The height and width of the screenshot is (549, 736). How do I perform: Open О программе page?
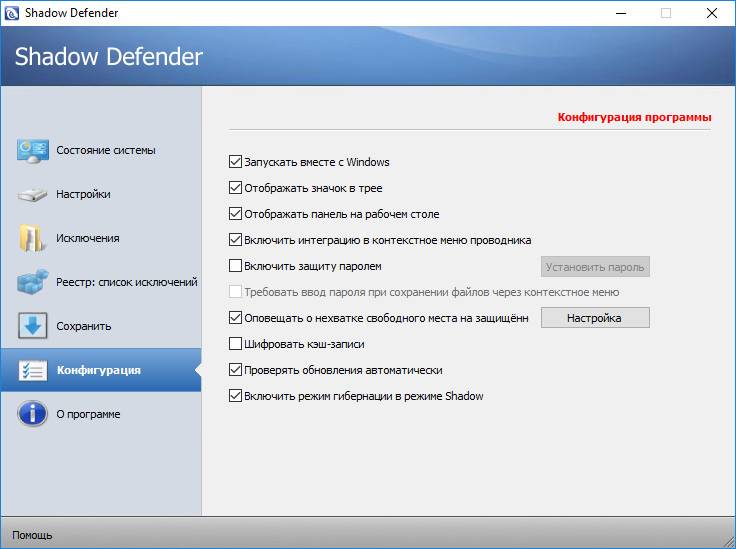(88, 414)
